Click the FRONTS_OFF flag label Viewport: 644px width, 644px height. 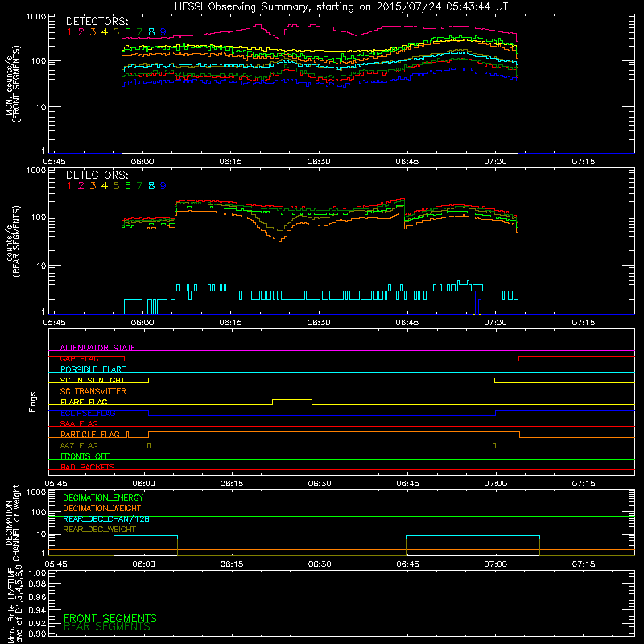point(85,456)
